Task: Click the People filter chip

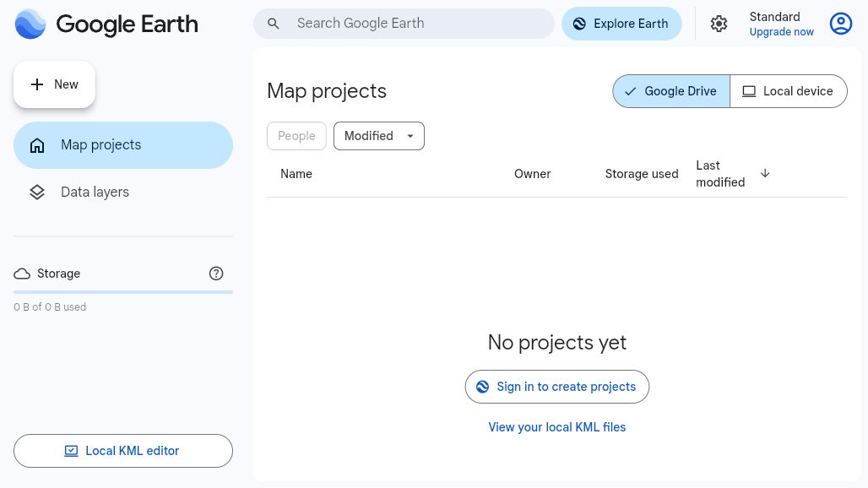Action: pyautogui.click(x=296, y=136)
